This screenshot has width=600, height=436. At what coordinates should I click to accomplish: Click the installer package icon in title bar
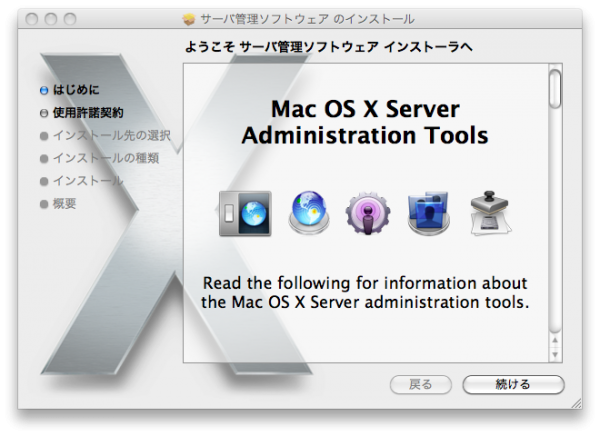point(189,19)
